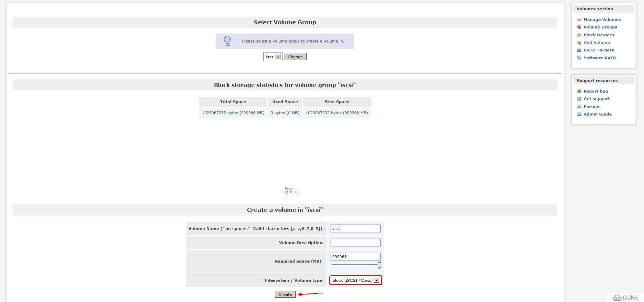Click the Free Space column header
Screen dimensions: 644x302
[337, 102]
